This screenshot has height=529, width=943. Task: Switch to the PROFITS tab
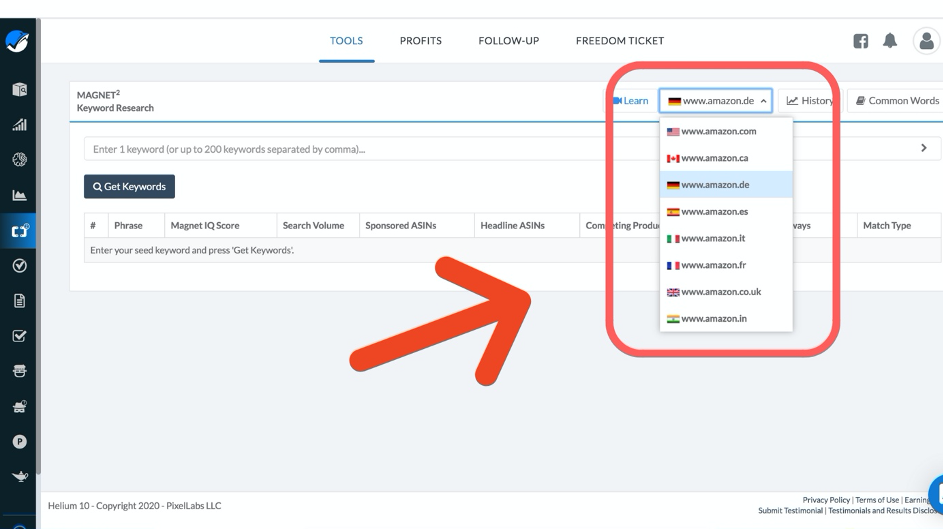(420, 41)
